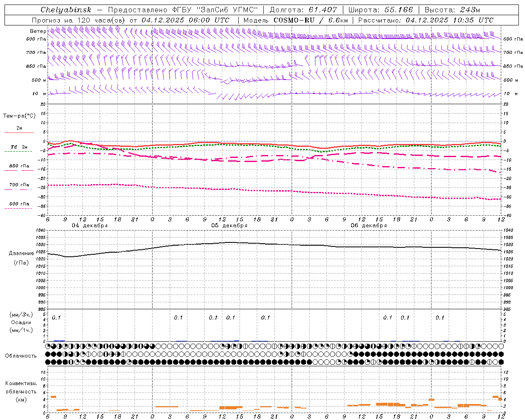525x420 pixels.
Task: Click the "(мм/3ч.)" precipitation unit label
Action: point(21,315)
